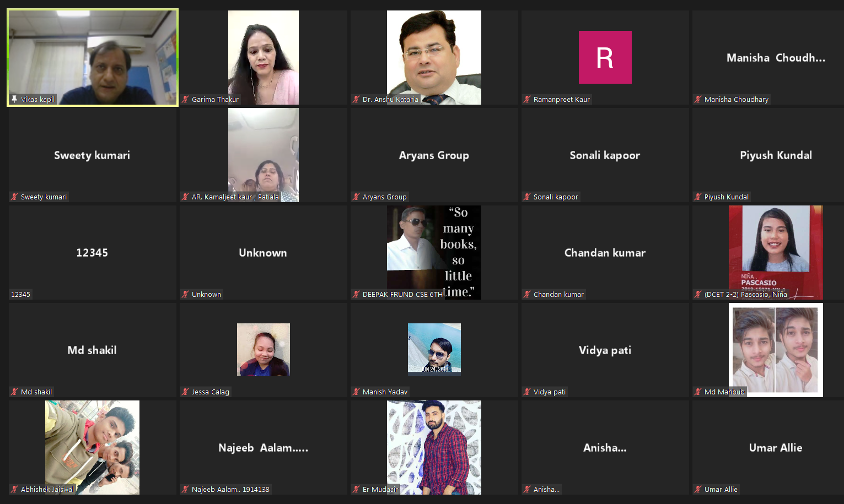Click the small 12345 name label
The height and width of the screenshot is (504, 844).
pyautogui.click(x=21, y=295)
